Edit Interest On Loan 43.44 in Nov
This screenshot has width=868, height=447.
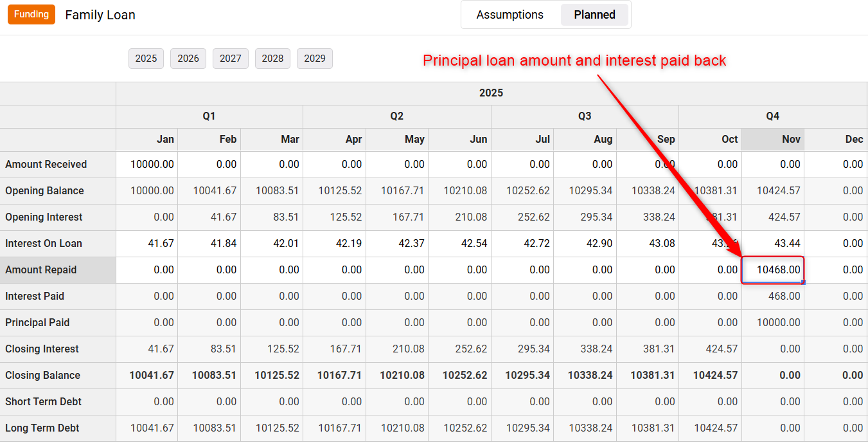(x=773, y=244)
